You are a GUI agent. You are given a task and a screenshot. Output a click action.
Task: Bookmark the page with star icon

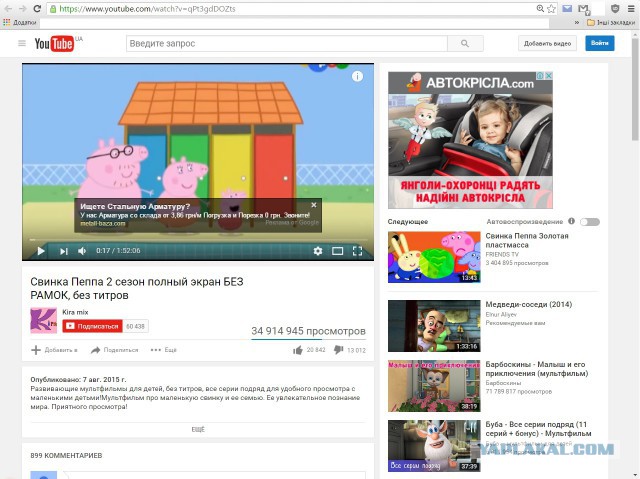[x=551, y=9]
